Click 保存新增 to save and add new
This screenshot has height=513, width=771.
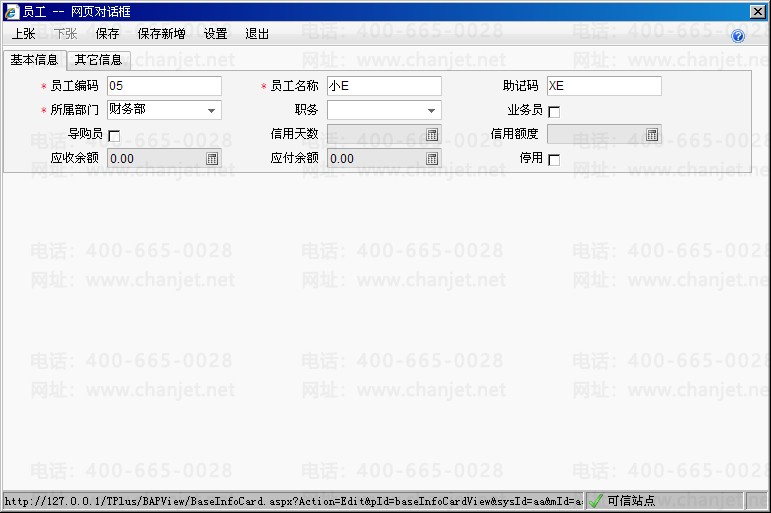(x=161, y=33)
